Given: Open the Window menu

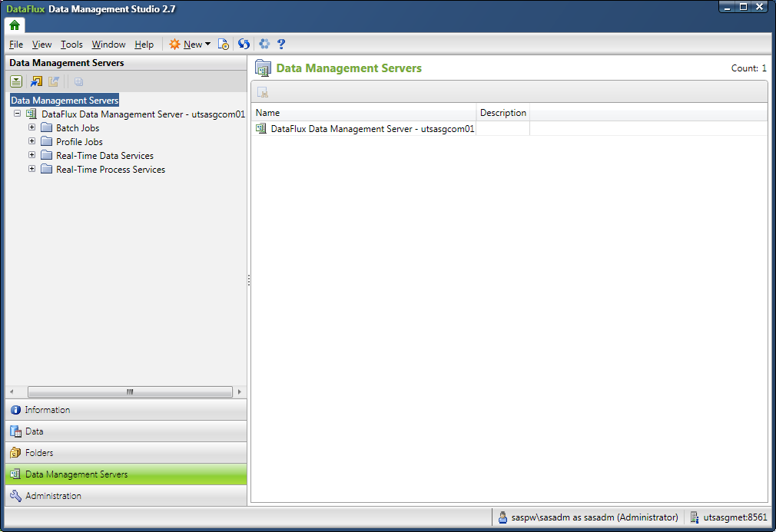Looking at the screenshot, I should (x=108, y=44).
